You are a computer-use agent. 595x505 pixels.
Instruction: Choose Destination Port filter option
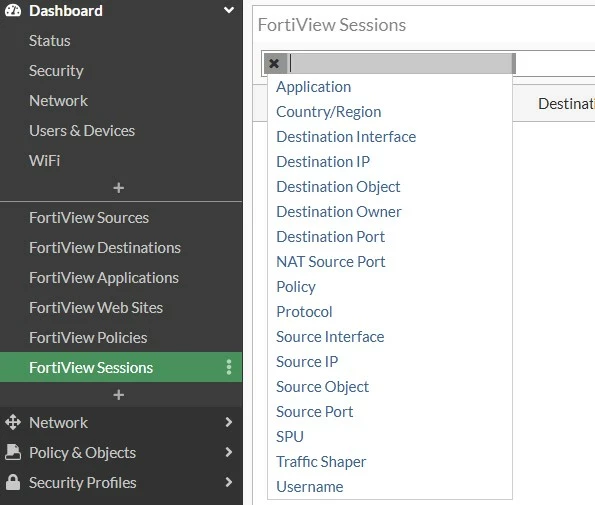331,237
